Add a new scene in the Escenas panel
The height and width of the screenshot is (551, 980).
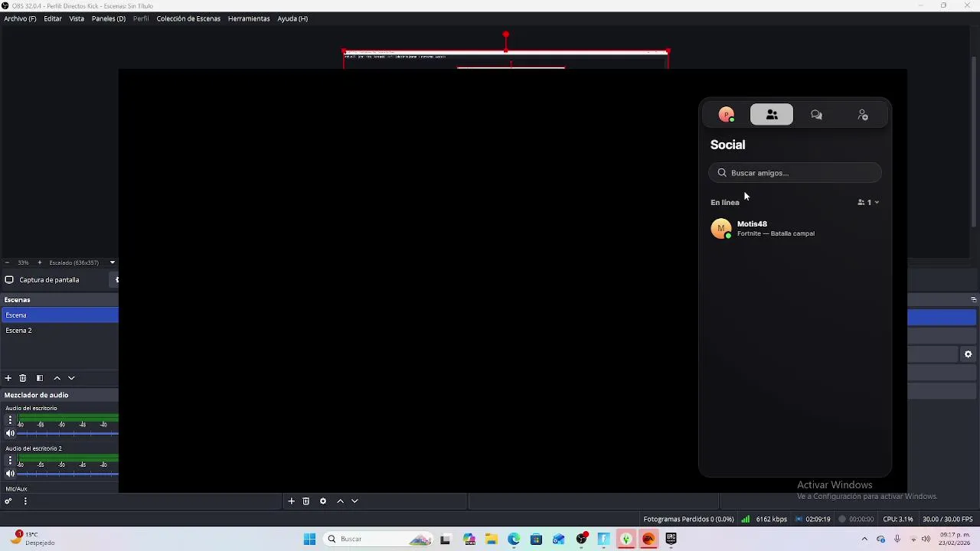[8, 378]
